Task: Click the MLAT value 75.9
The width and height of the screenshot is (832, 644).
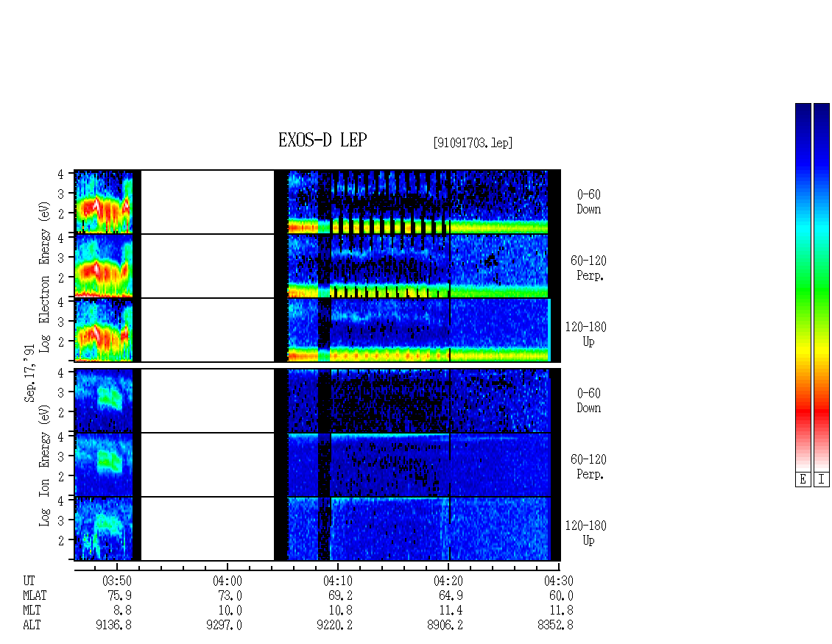Action: [120, 595]
